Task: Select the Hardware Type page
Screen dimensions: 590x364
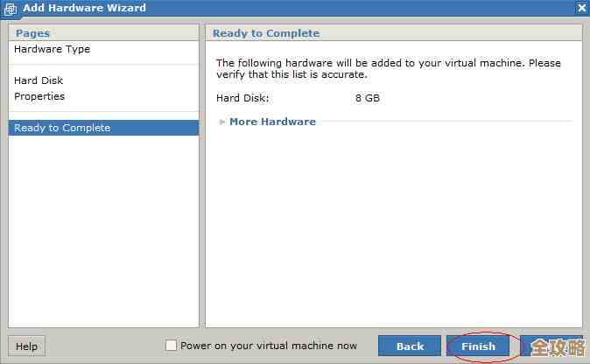Action: point(52,49)
